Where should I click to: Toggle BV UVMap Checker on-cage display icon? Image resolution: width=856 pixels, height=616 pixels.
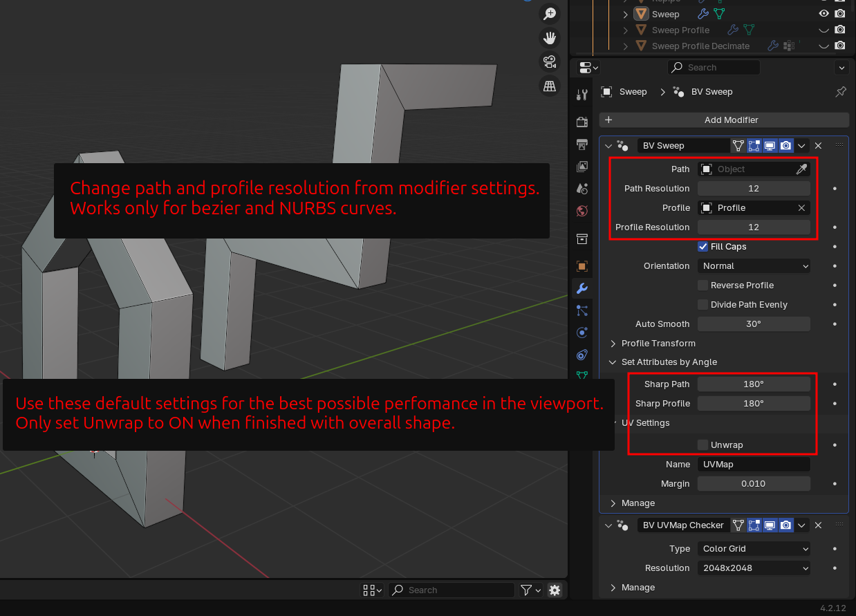coord(738,525)
